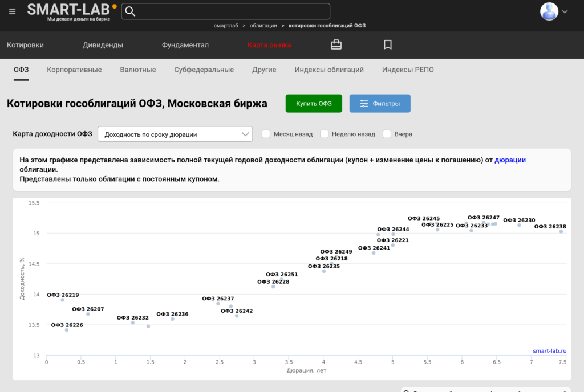Click the ОФЗ 26235 chart label

pos(324,266)
